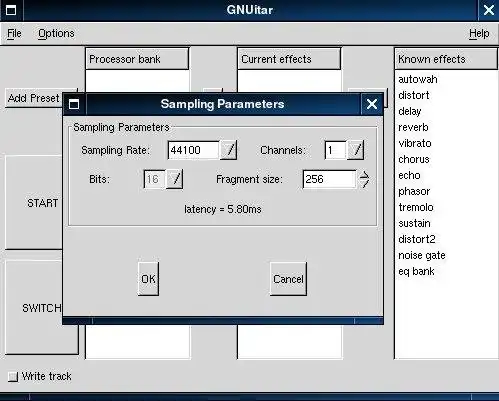Cancel the Sampling Parameters dialog

(x=288, y=279)
